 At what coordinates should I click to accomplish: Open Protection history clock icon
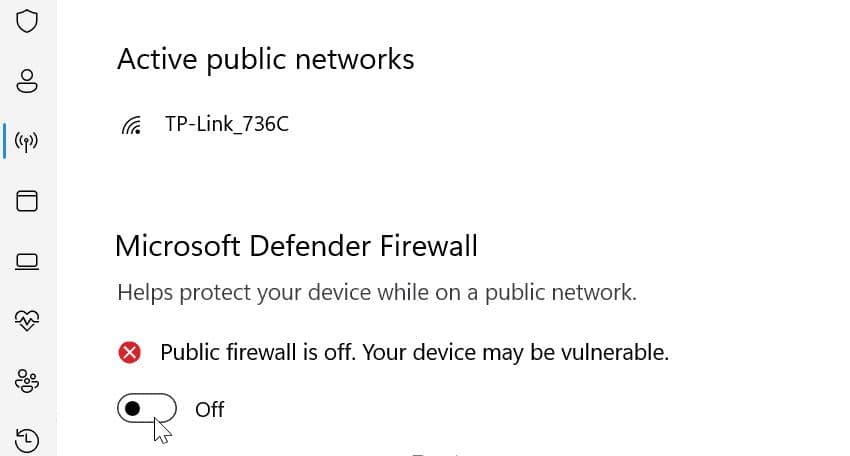click(x=28, y=439)
